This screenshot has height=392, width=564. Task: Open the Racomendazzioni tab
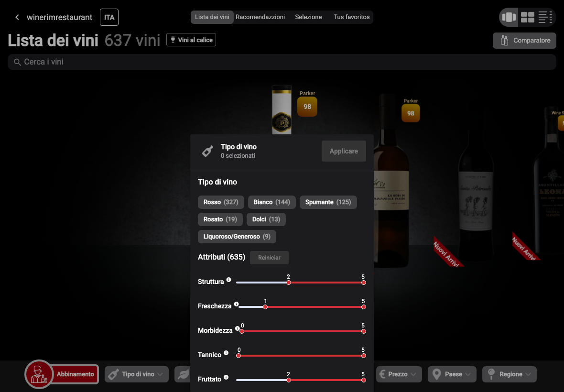click(260, 17)
